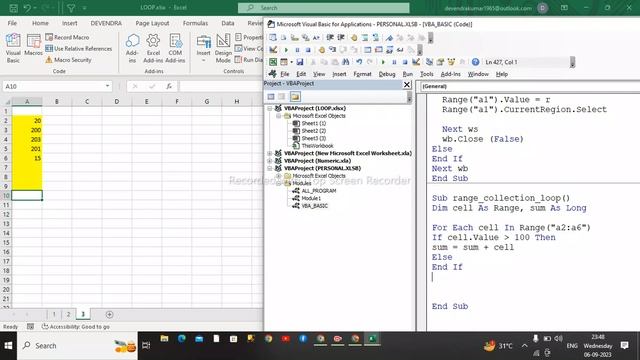Expand VBAProject (New Microsoft Excel Worksheet.xla) node
640x360 pixels.
pyautogui.click(x=270, y=153)
